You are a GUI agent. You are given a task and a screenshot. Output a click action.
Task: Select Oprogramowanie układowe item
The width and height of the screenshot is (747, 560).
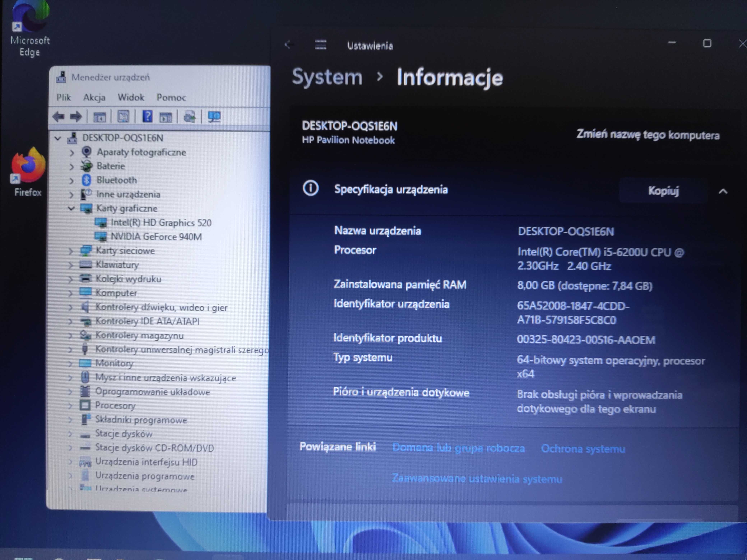[152, 392]
